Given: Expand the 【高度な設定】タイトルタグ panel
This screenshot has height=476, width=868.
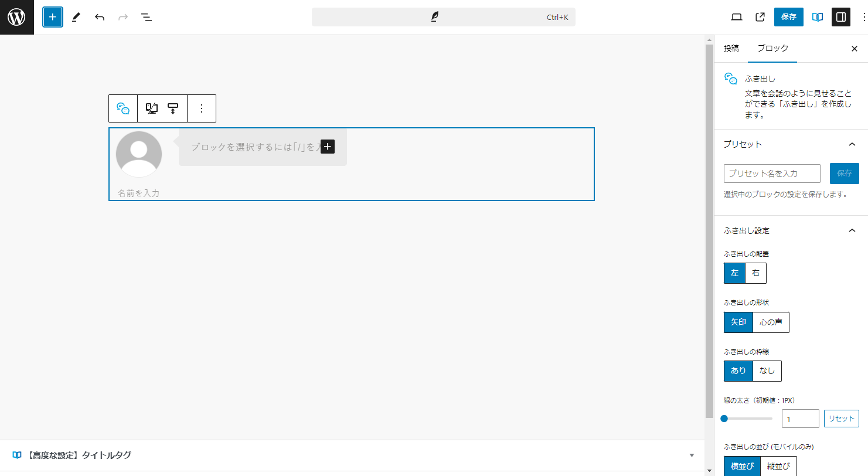Looking at the screenshot, I should point(352,455).
